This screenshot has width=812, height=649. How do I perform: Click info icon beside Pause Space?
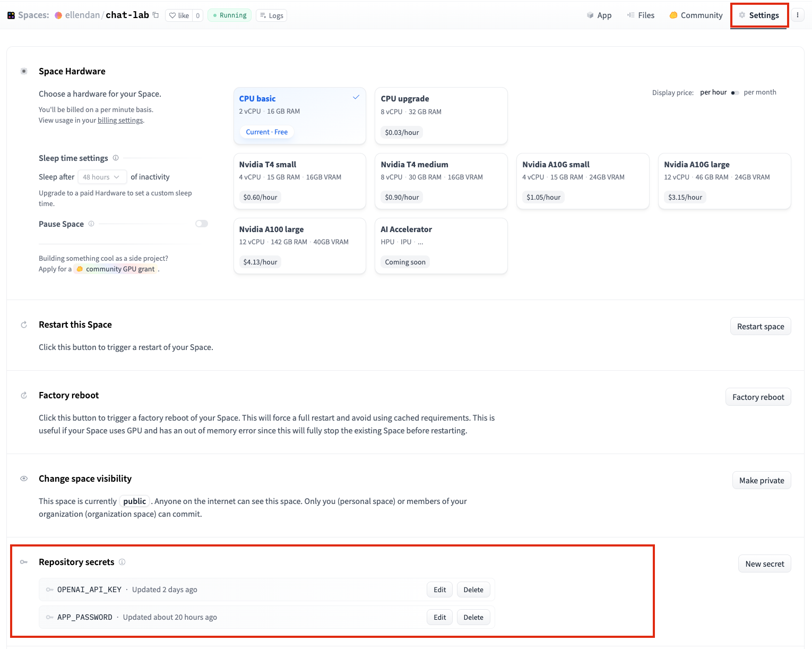pyautogui.click(x=91, y=224)
